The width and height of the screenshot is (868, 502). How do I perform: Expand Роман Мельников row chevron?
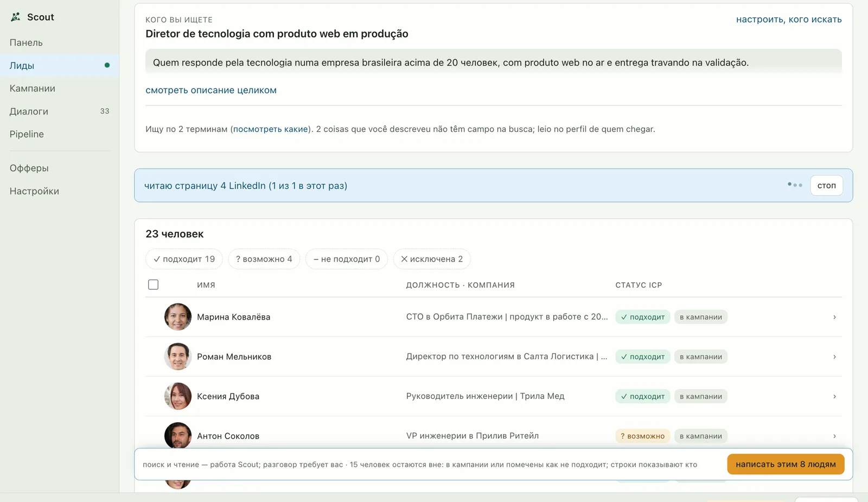pos(834,357)
